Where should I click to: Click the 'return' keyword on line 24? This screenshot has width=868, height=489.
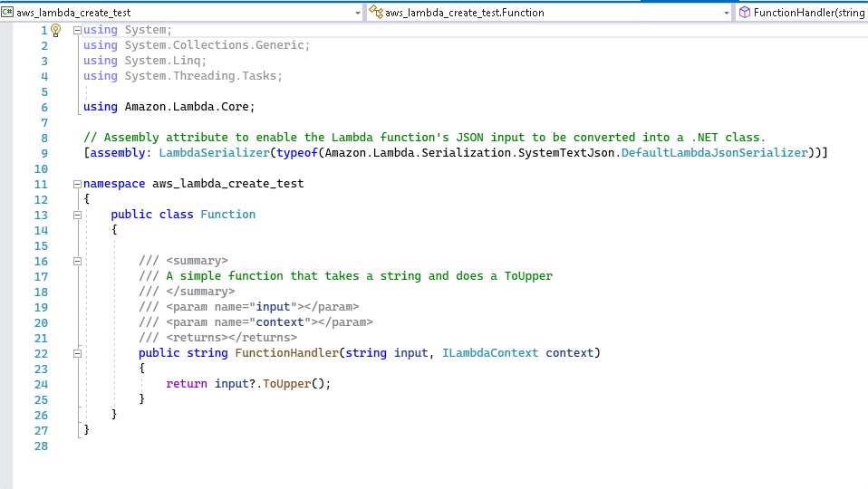187,384
